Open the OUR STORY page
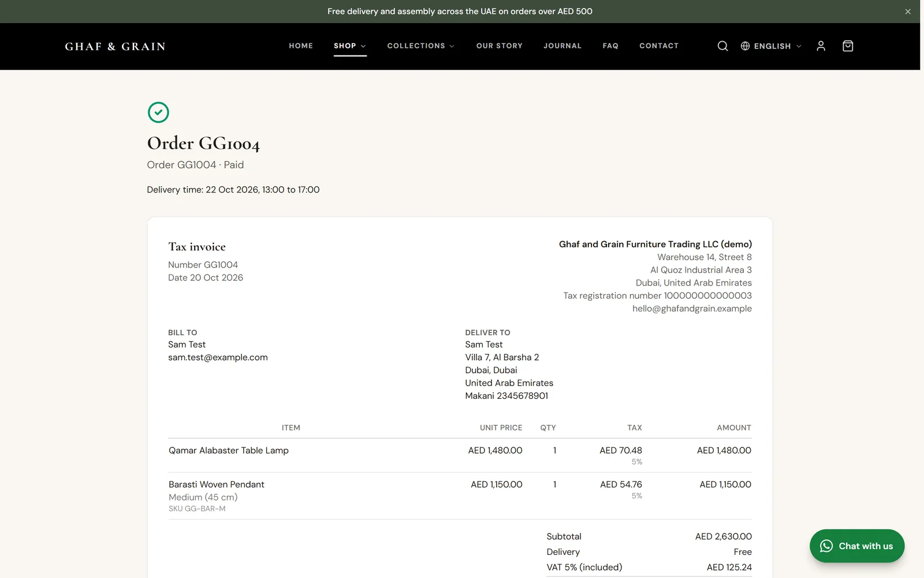 [500, 46]
